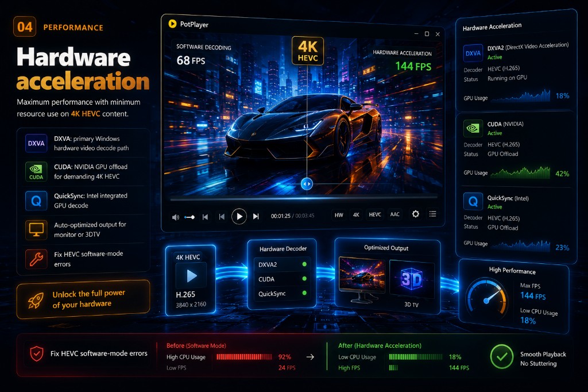The image size is (588, 392).
Task: Click the DXVA icon in Hardware Acceleration panel
Action: pos(473,53)
